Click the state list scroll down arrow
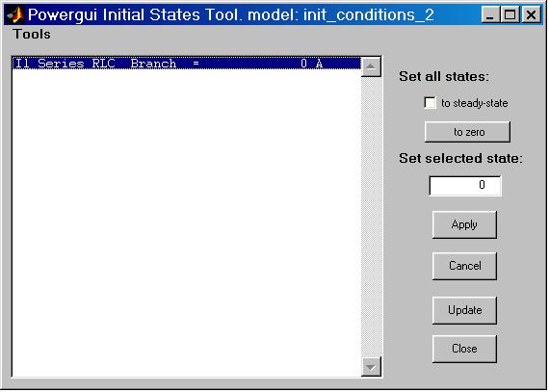 tap(371, 367)
